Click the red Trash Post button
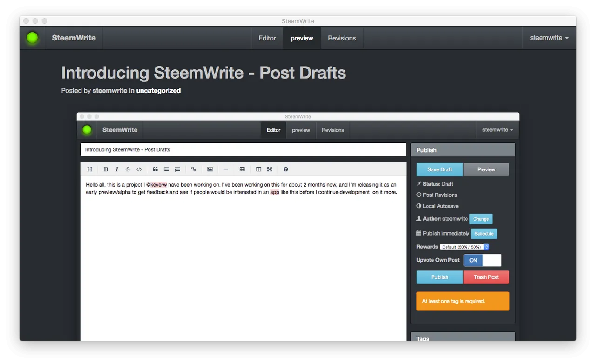Image resolution: width=596 pixels, height=364 pixels. (x=486, y=277)
